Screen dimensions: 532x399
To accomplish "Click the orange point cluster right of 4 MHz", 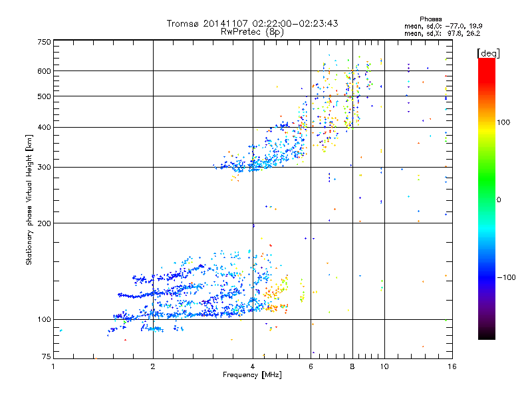I will pos(274,291).
